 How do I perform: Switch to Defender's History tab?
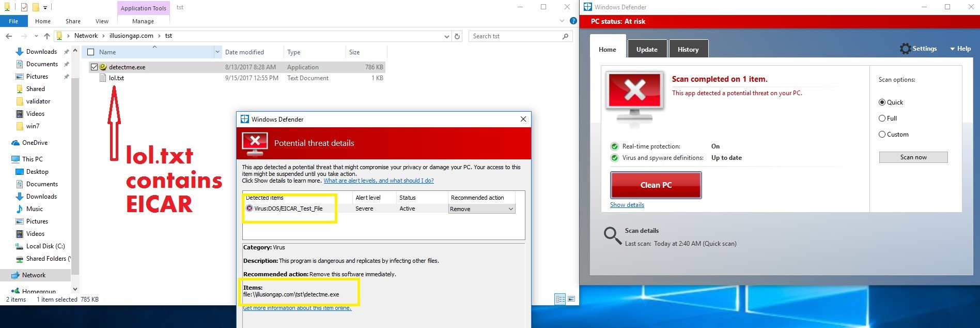pyautogui.click(x=688, y=49)
